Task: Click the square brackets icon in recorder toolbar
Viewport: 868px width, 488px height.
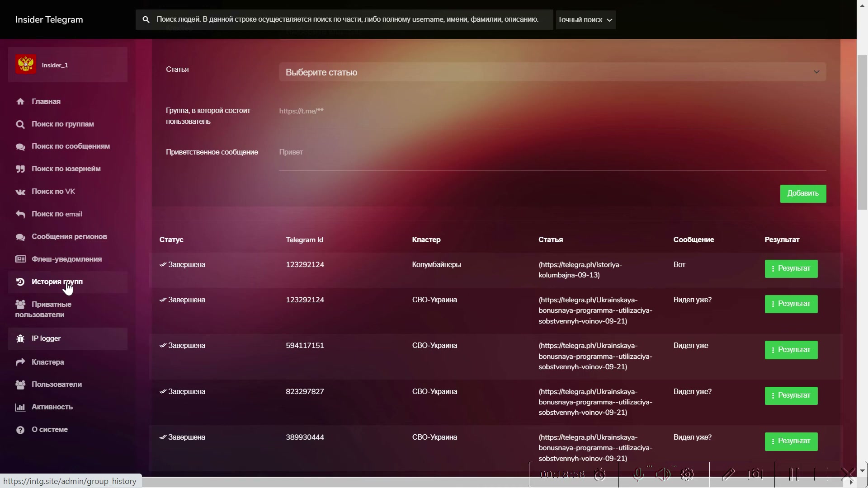Action: point(821,474)
